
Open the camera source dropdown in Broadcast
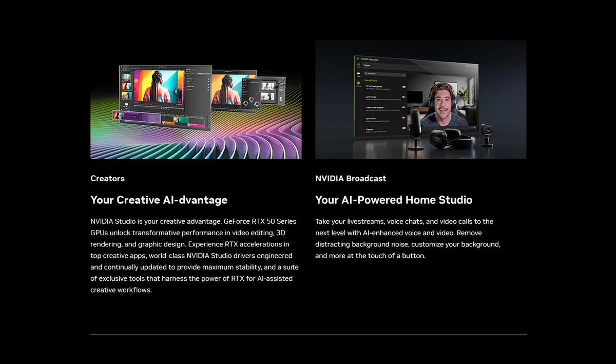(384, 74)
